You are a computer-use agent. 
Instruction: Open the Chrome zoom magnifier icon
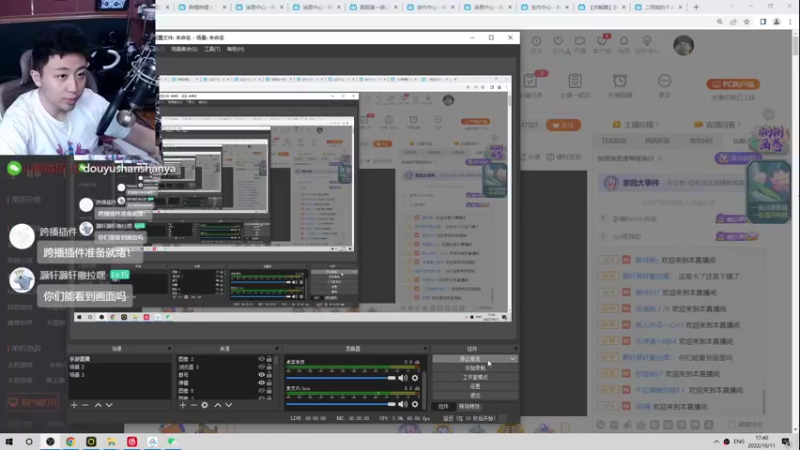coord(719,22)
